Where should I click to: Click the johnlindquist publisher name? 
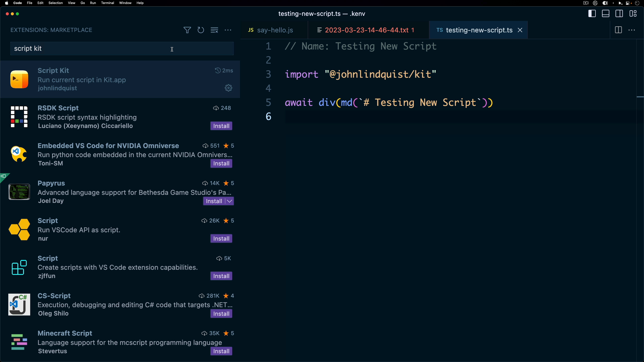click(57, 88)
